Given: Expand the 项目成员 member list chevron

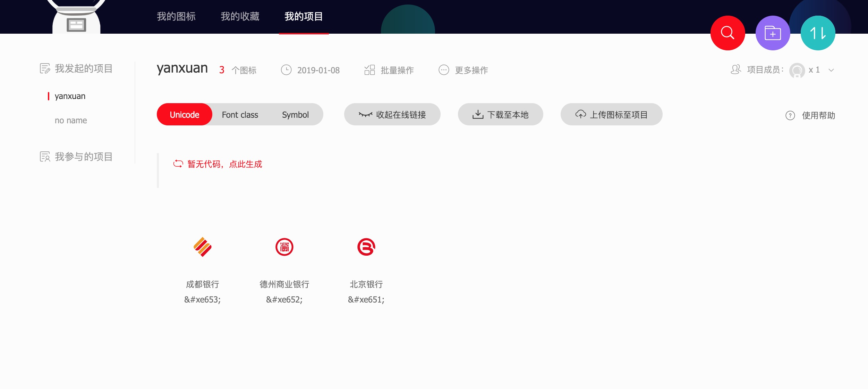Looking at the screenshot, I should (831, 71).
